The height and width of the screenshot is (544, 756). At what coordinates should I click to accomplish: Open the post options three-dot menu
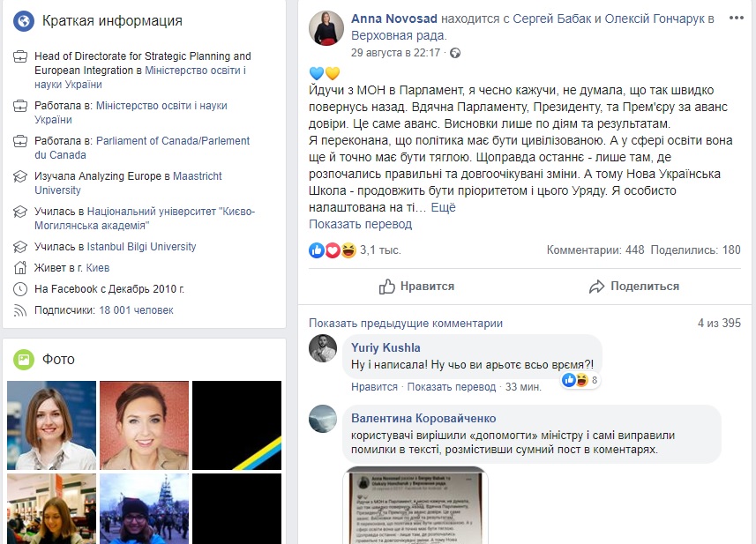(x=737, y=19)
